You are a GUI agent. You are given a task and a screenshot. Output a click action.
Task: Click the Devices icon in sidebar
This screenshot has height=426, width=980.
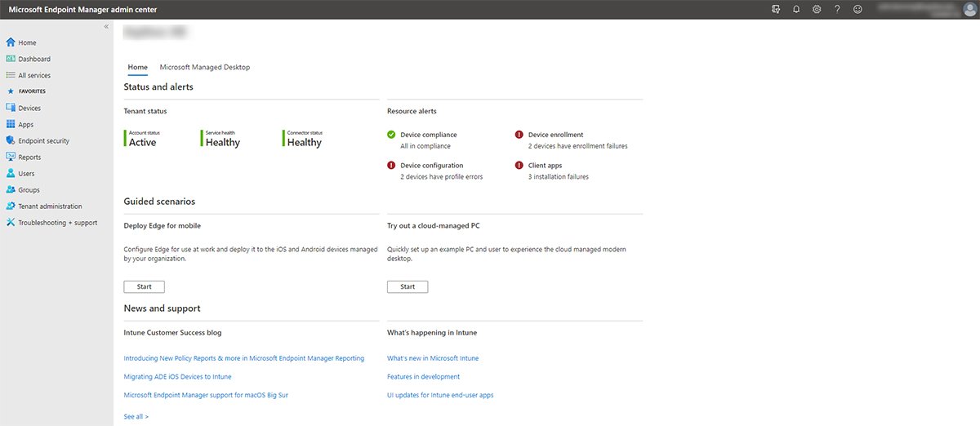click(11, 108)
